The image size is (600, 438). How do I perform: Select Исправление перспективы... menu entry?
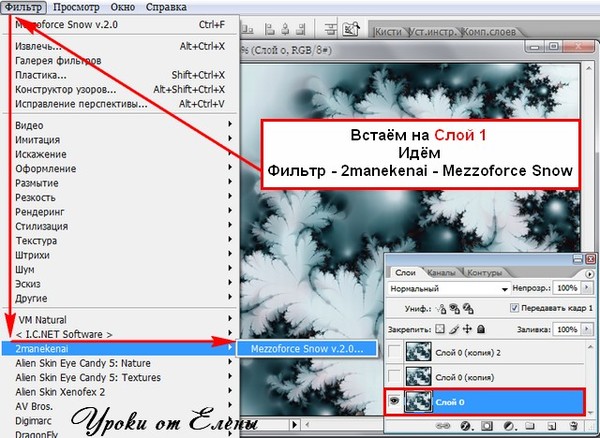tap(121, 104)
